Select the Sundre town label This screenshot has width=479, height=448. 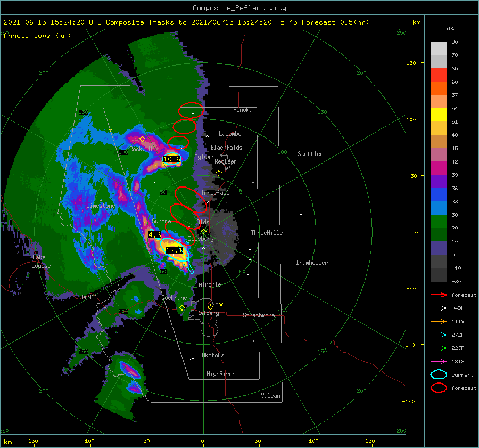[161, 221]
